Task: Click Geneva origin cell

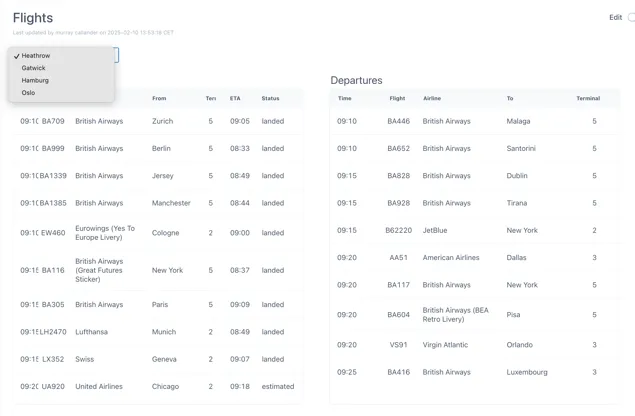Action: 164,359
